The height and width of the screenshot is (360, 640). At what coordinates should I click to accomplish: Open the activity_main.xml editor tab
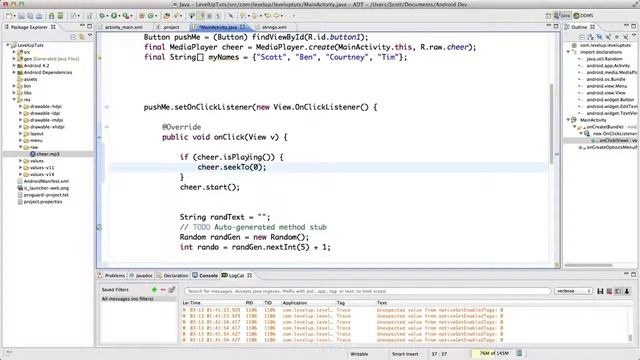click(x=123, y=27)
